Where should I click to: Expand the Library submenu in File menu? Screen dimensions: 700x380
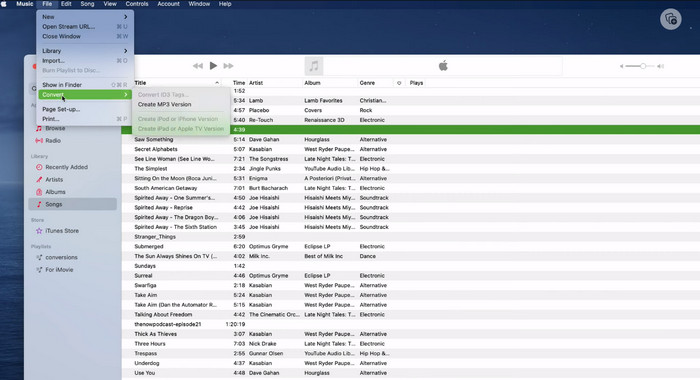tap(85, 51)
